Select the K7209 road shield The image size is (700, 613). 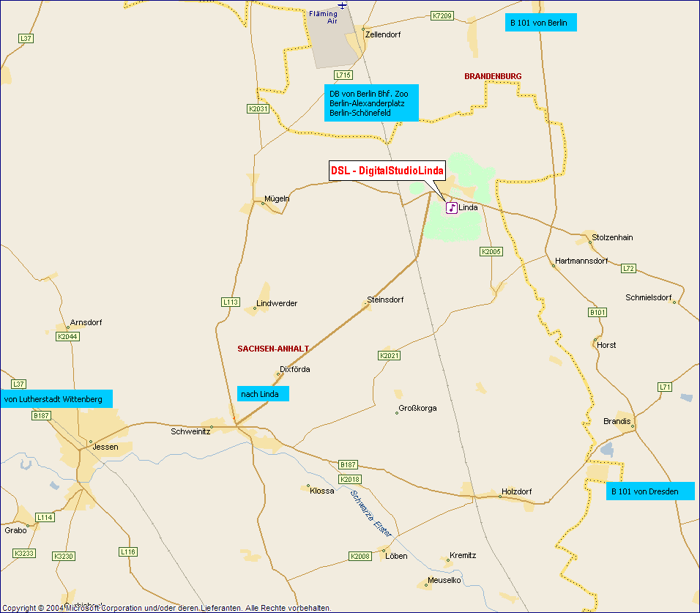tap(442, 15)
